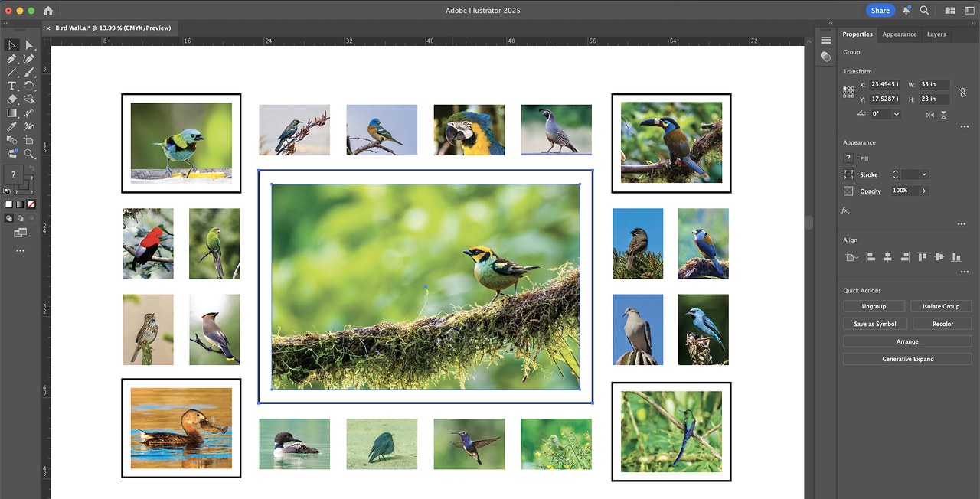
Task: Select the Eraser tool
Action: click(x=11, y=99)
